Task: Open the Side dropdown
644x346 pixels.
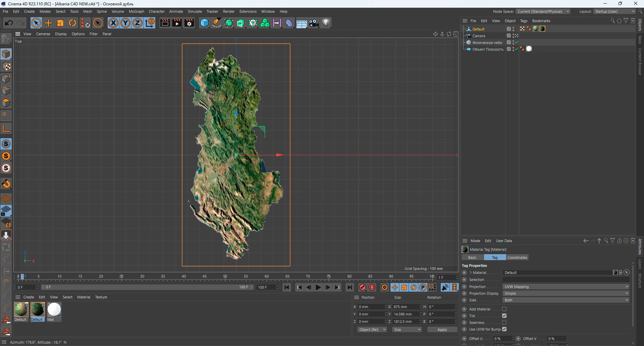Action: pos(566,300)
